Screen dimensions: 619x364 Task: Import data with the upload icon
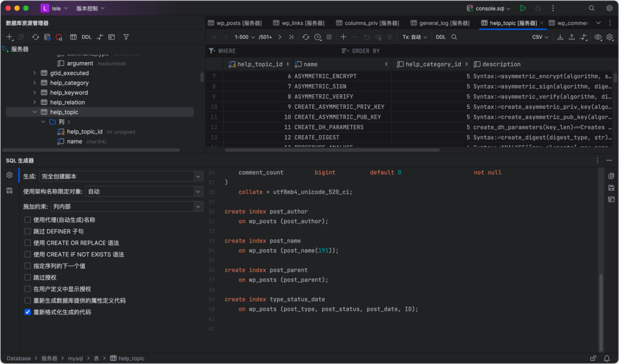[x=571, y=37]
